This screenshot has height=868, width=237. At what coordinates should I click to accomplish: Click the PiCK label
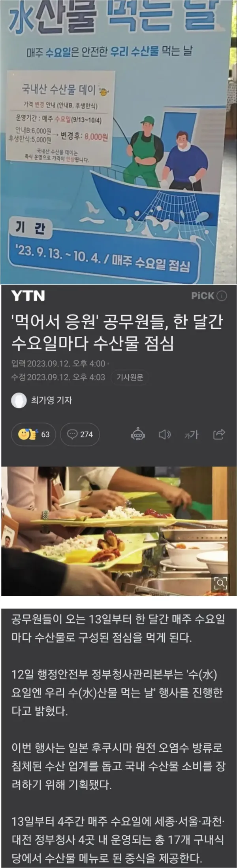[203, 296]
